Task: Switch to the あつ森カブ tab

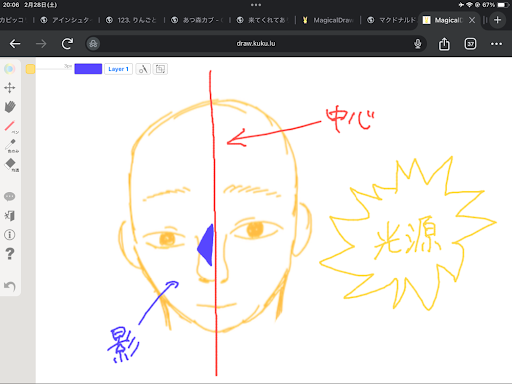Action: [197, 20]
